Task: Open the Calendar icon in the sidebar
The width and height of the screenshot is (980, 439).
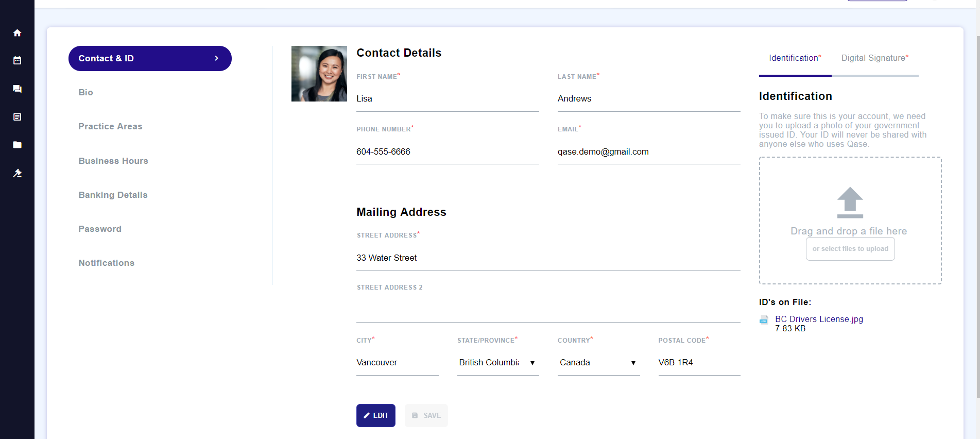Action: (x=17, y=60)
